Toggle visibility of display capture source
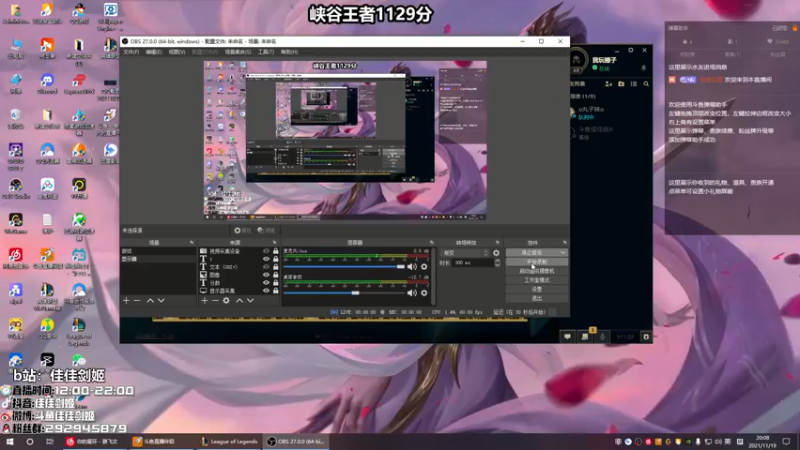The image size is (800, 450). (266, 290)
